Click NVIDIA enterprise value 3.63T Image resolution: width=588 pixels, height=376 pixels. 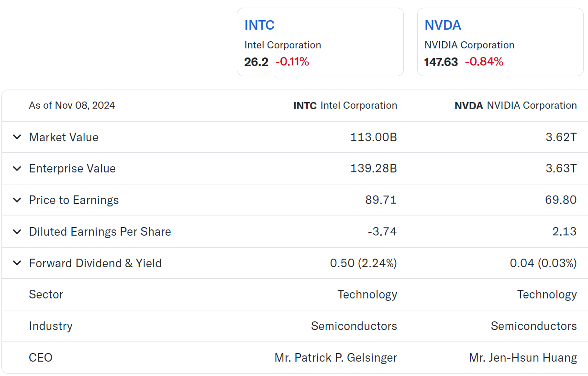561,169
